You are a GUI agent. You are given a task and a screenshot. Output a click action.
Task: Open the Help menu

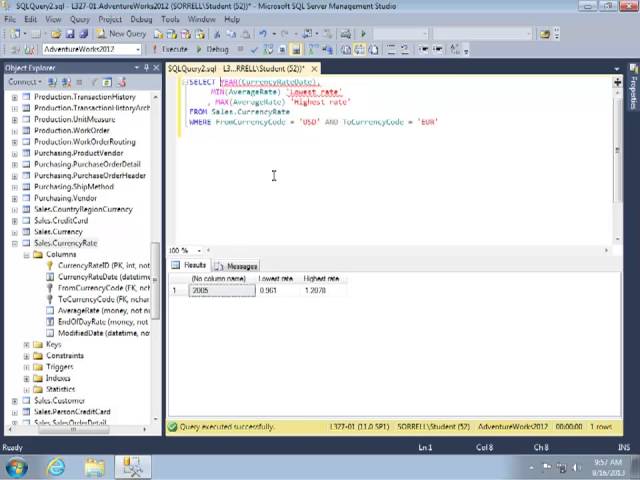point(232,20)
